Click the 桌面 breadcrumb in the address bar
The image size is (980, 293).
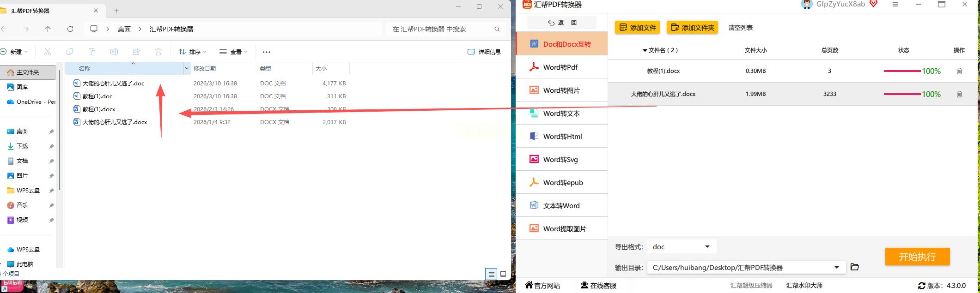click(x=124, y=29)
